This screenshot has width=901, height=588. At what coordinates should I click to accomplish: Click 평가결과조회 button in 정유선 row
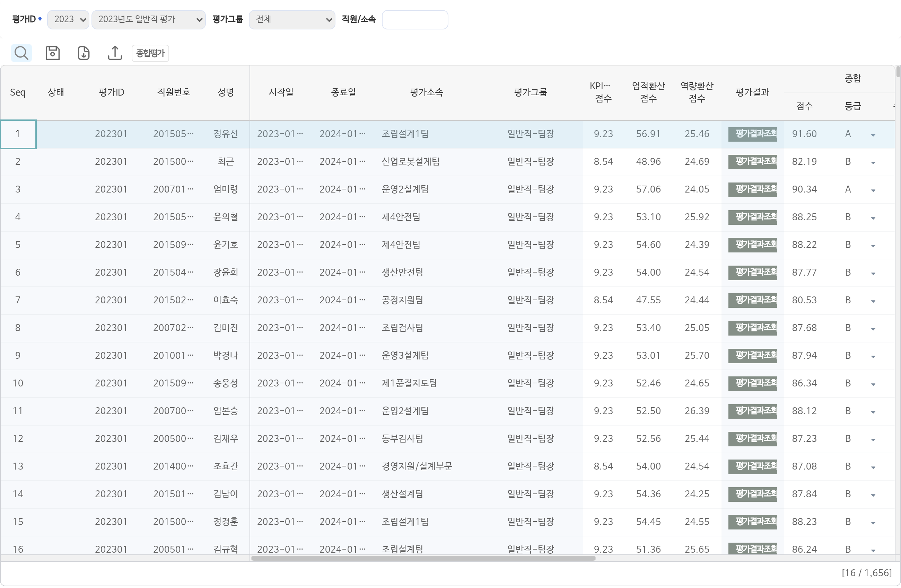(x=752, y=134)
